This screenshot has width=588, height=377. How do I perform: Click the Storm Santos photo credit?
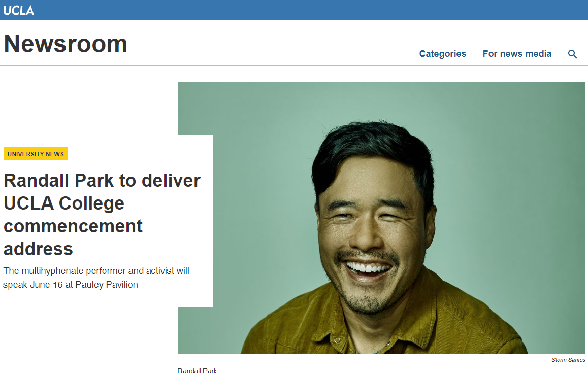point(568,360)
